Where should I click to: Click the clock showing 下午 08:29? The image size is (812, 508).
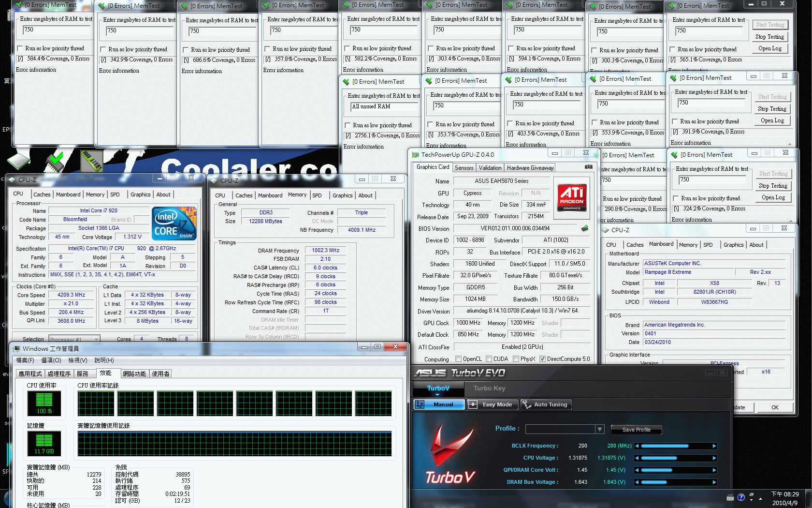(x=784, y=494)
